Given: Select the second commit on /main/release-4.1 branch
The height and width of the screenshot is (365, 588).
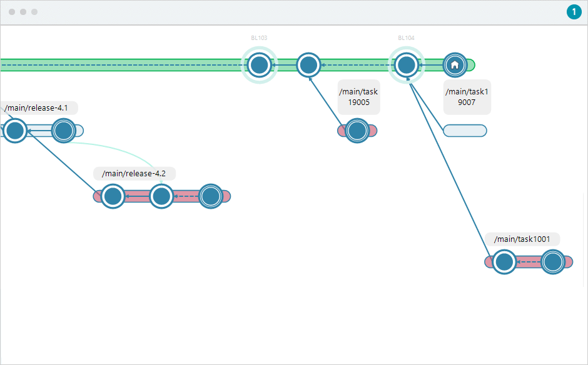Looking at the screenshot, I should coord(63,131).
